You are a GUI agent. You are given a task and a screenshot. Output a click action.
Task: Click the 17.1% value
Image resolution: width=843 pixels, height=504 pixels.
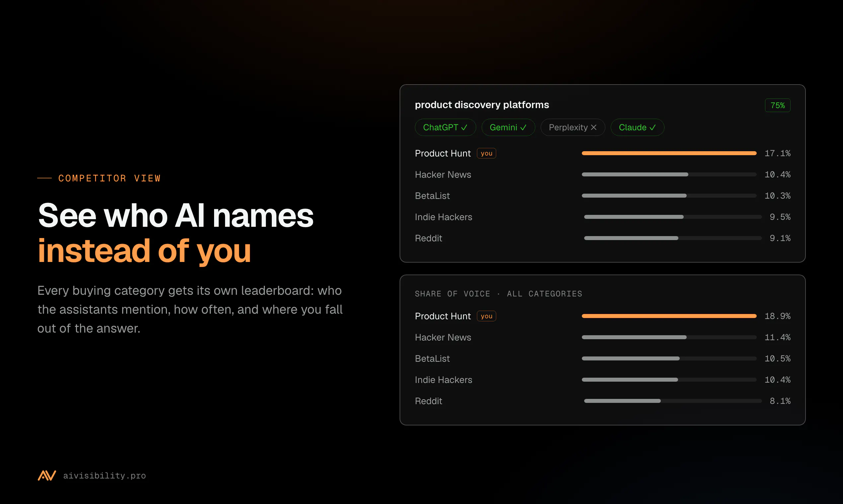tap(777, 154)
